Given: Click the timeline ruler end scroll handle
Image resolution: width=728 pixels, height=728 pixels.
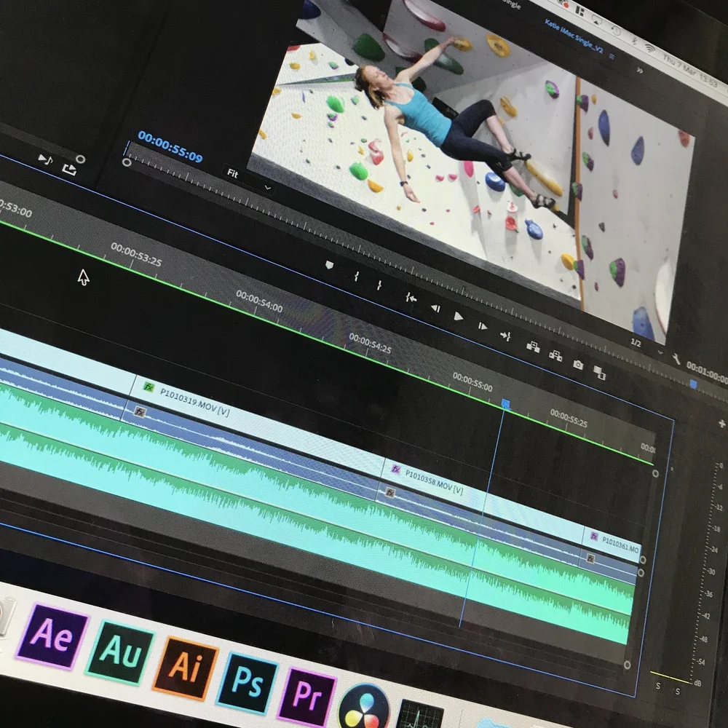Looking at the screenshot, I should tap(655, 474).
